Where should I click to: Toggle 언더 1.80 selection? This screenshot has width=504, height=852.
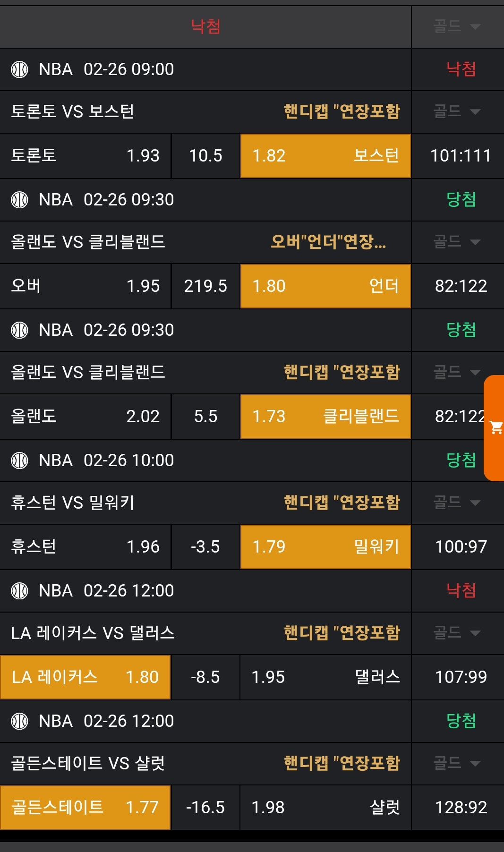point(325,286)
